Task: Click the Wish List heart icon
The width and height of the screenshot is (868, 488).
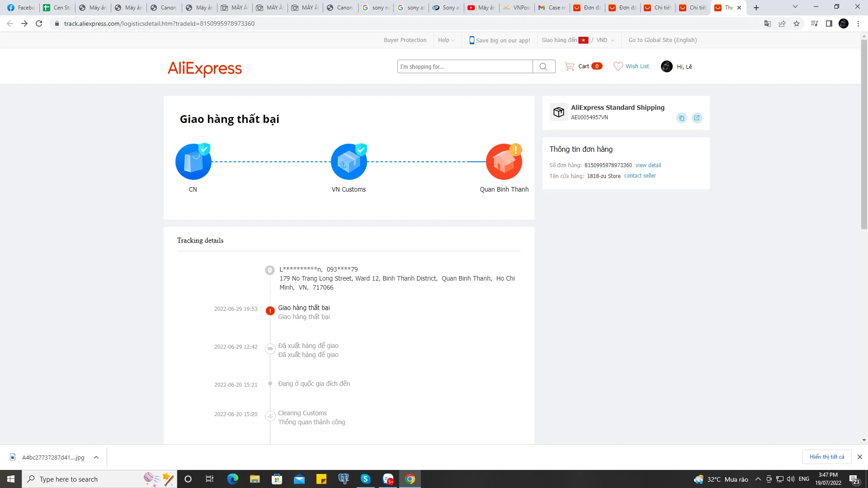Action: coord(618,66)
